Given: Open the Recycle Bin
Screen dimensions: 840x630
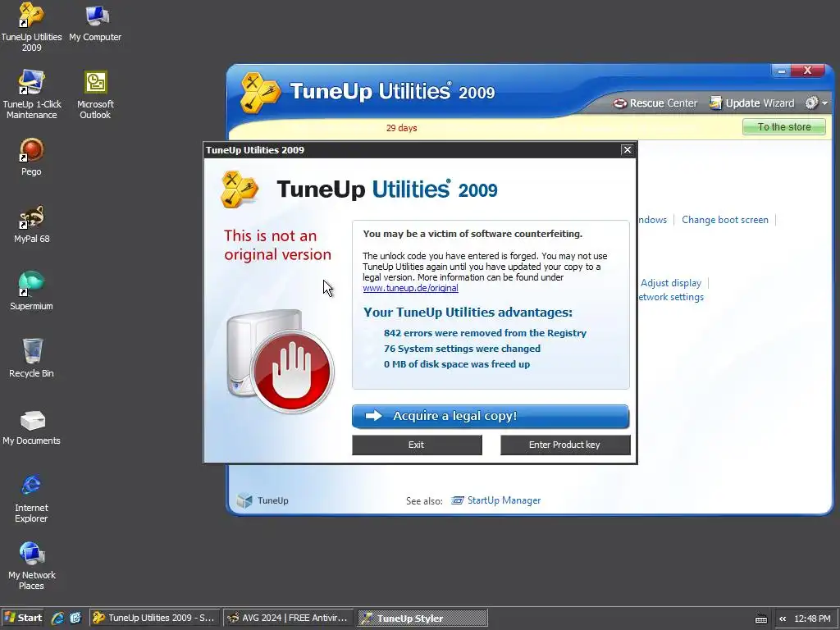Looking at the screenshot, I should (32, 358).
